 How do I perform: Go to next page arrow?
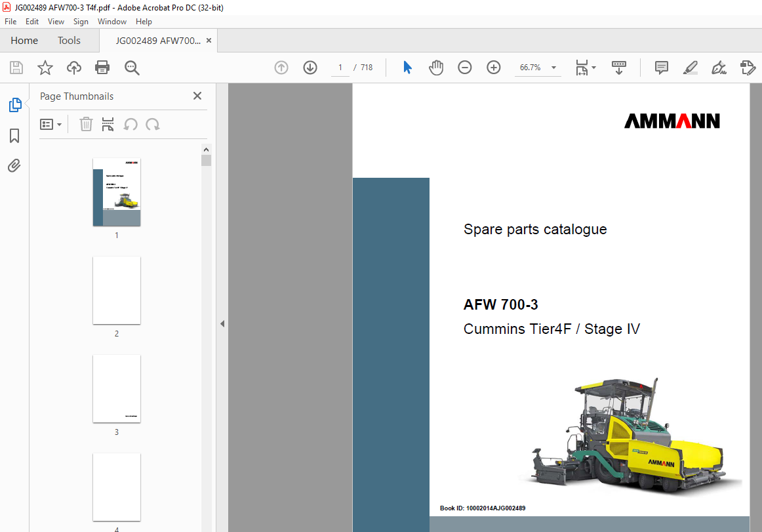pos(310,68)
